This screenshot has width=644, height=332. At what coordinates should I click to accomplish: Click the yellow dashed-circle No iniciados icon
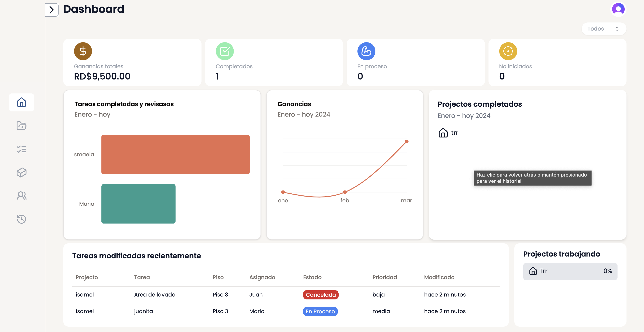[x=508, y=51]
